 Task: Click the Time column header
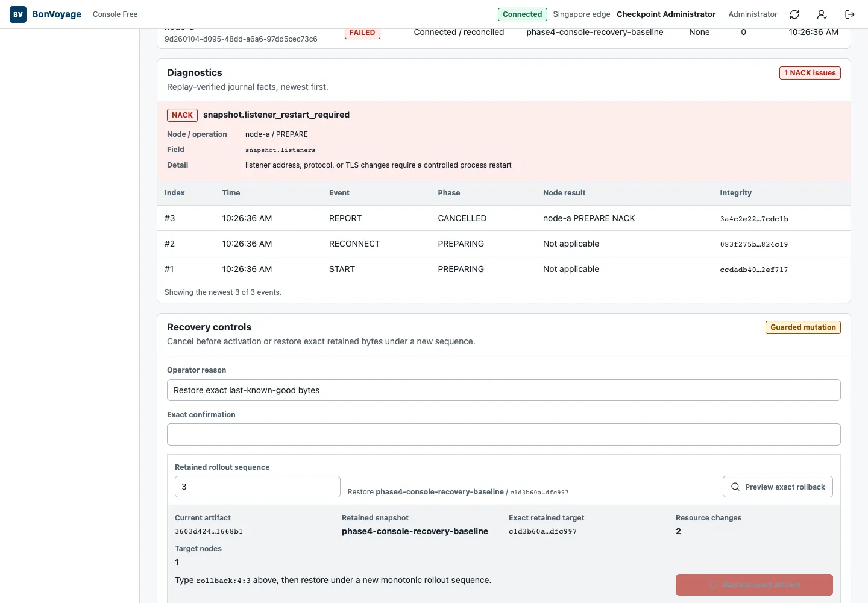point(231,193)
